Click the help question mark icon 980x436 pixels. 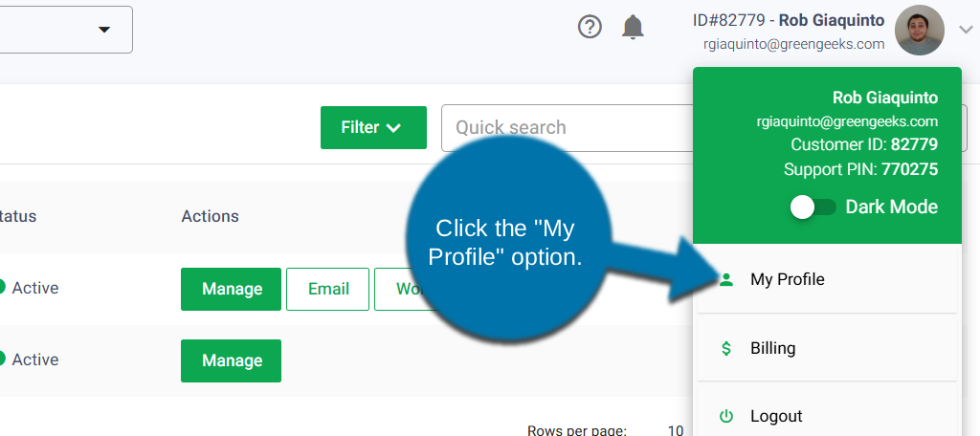590,28
